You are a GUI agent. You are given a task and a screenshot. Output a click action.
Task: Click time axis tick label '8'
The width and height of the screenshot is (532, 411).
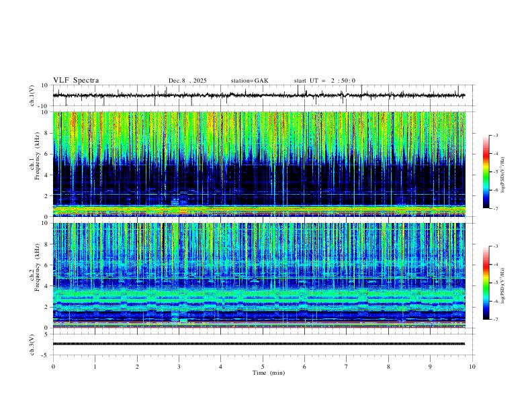click(388, 367)
